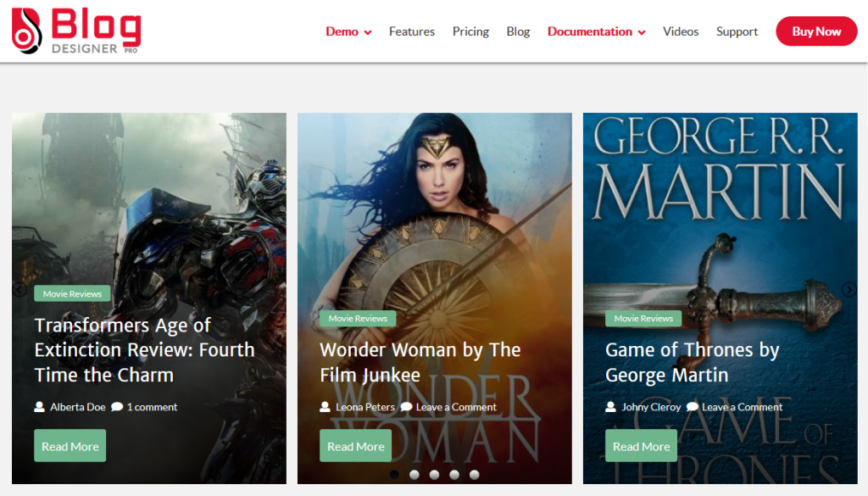Click comment bubble in Game of Thrones card
868x496 pixels.
coord(692,407)
